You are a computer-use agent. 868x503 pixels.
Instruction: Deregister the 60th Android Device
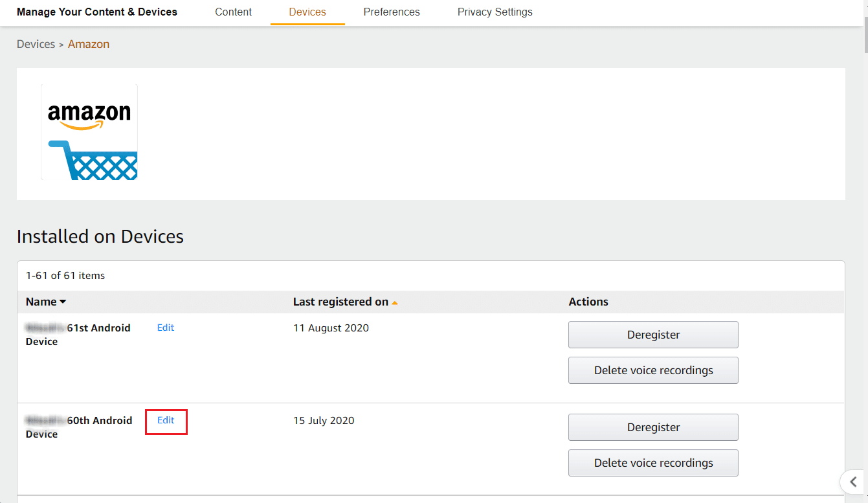(x=653, y=427)
